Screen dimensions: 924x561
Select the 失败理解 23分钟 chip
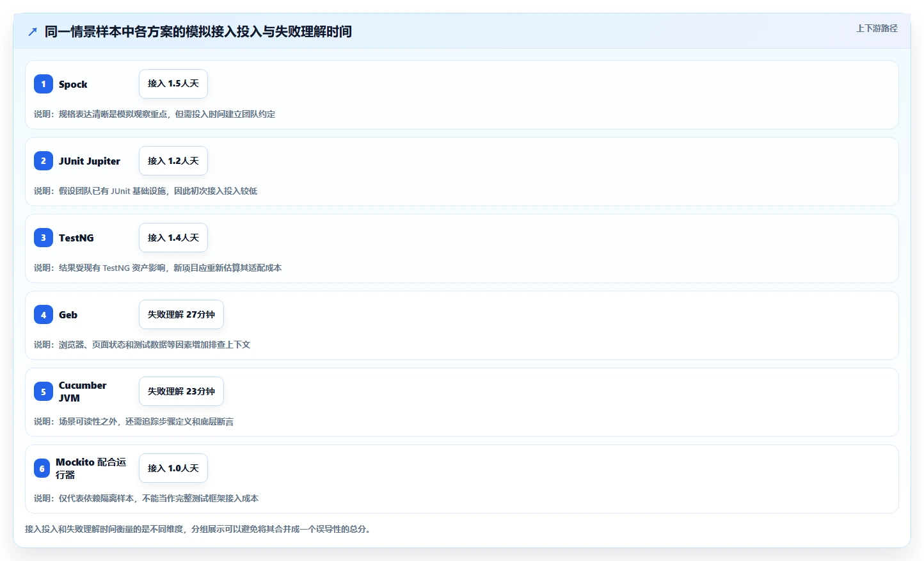(x=181, y=391)
